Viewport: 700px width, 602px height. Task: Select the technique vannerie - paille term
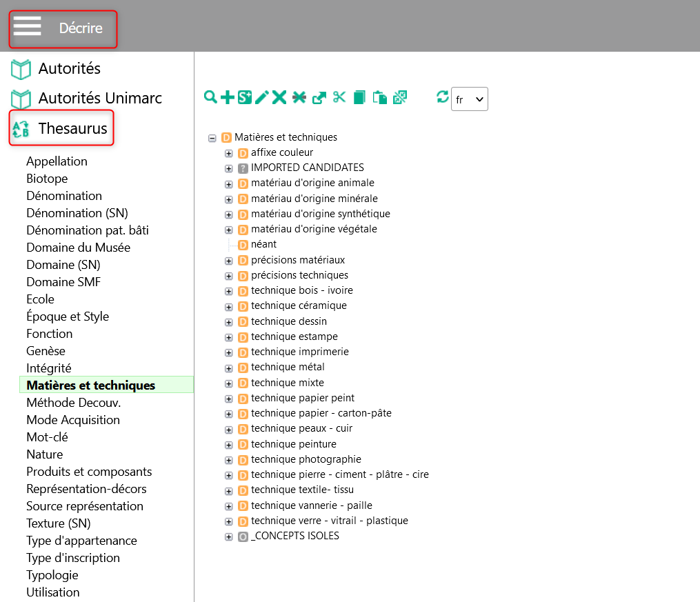[x=311, y=505]
